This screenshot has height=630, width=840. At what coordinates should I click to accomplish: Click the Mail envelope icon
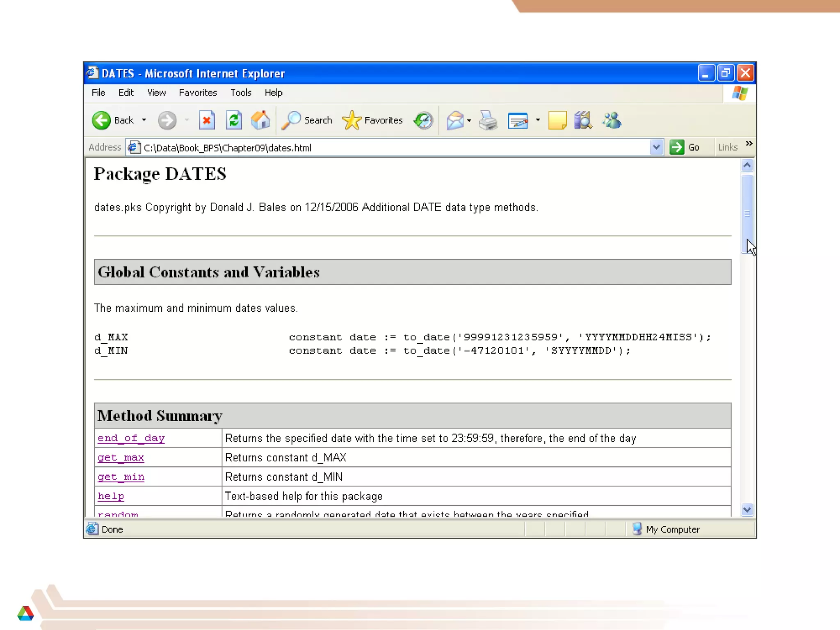coord(455,121)
